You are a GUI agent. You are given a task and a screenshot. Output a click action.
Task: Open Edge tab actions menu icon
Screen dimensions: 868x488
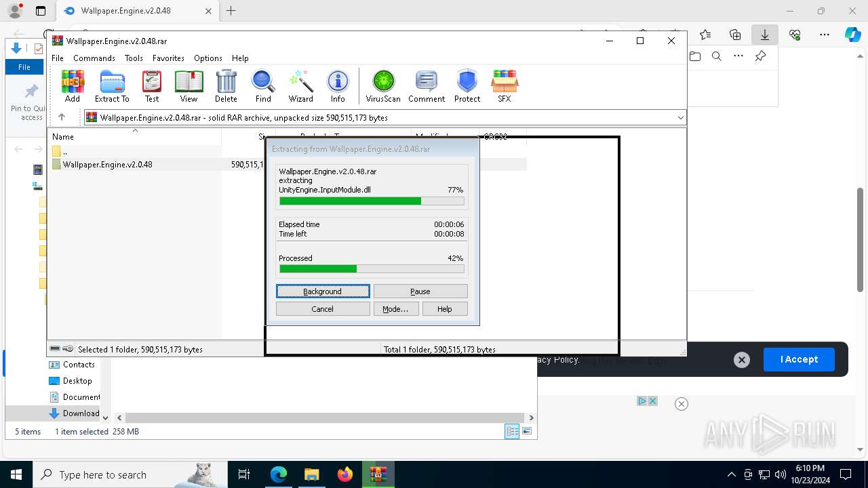(x=40, y=11)
